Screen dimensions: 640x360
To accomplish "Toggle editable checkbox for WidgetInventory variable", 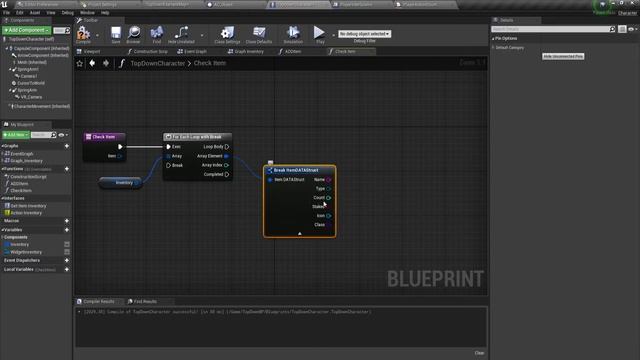I will click(x=67, y=252).
